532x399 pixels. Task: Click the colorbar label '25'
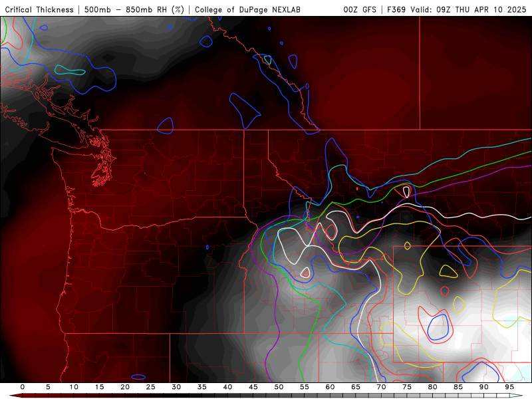(151, 387)
